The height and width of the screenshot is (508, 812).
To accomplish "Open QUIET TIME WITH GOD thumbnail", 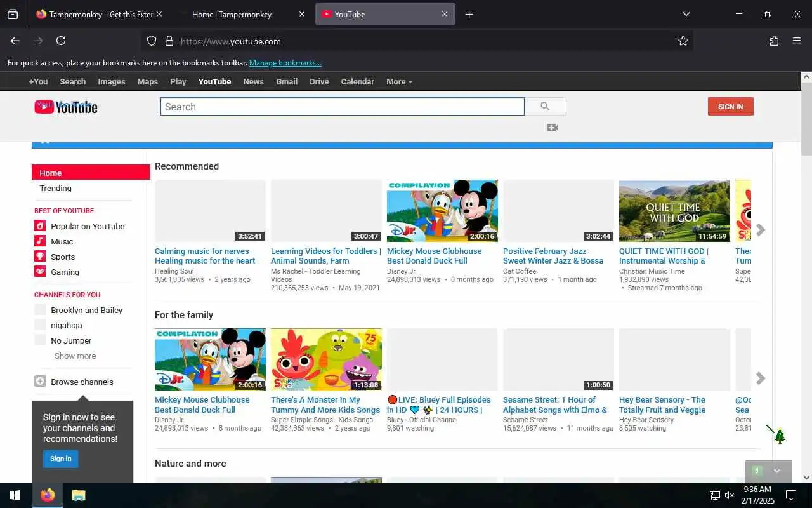I will (x=674, y=211).
